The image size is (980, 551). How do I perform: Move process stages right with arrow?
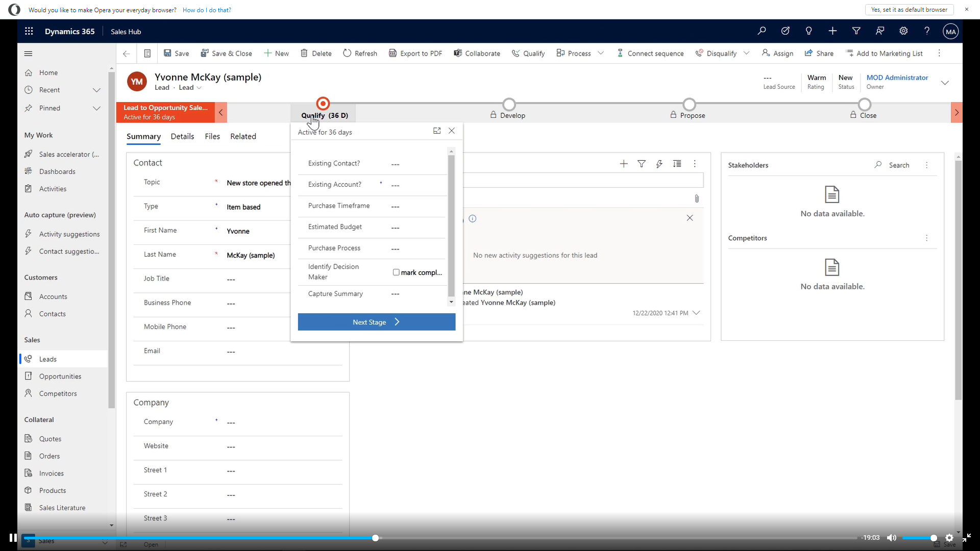point(957,113)
